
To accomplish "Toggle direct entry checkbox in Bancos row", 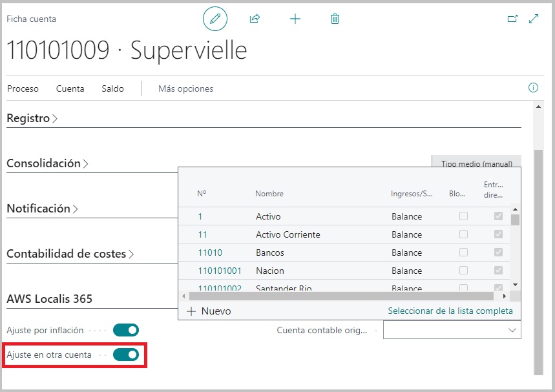I will (498, 252).
